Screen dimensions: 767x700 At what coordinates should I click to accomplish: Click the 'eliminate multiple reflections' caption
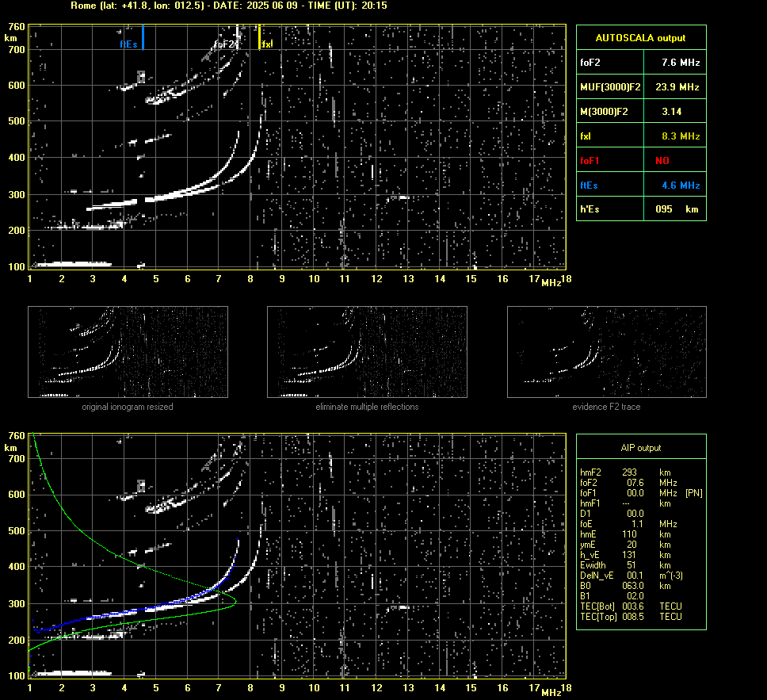coord(367,407)
